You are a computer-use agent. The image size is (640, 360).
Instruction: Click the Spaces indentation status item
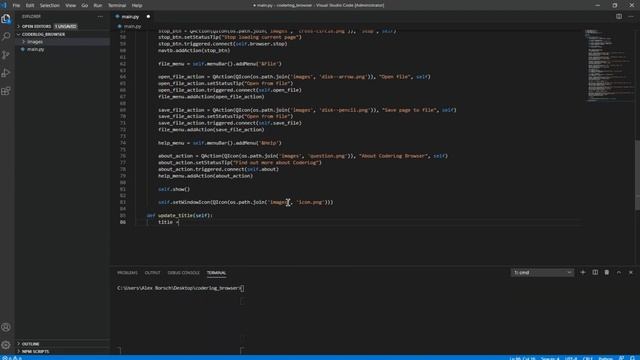click(x=550, y=358)
